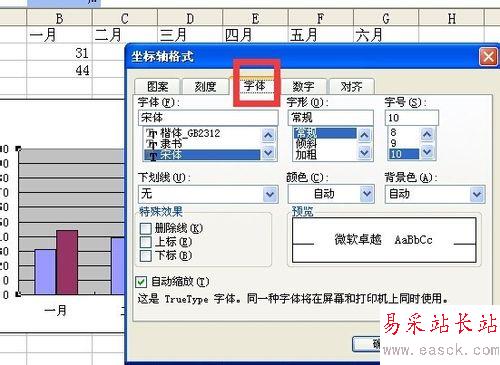Viewport: 500px width, 365px height.
Task: Switch to the 图案 tab
Action: coord(157,87)
